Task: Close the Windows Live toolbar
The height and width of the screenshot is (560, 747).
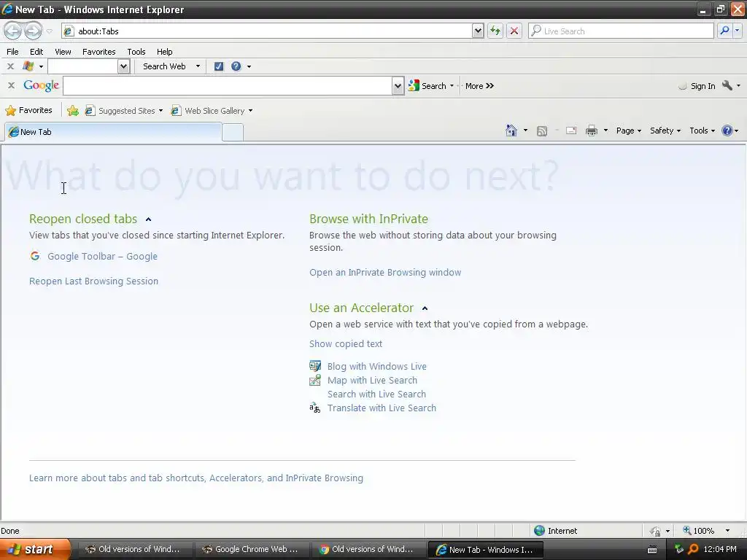Action: coord(10,66)
